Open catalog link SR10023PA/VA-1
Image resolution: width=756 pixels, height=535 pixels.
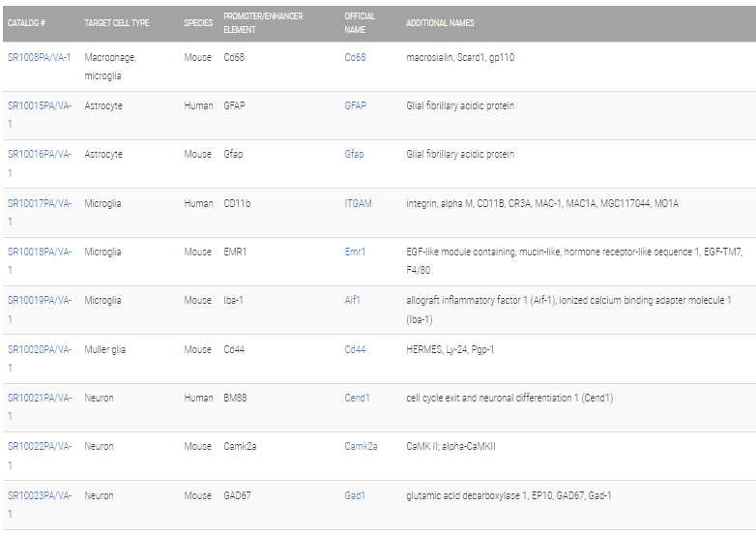[x=40, y=505]
